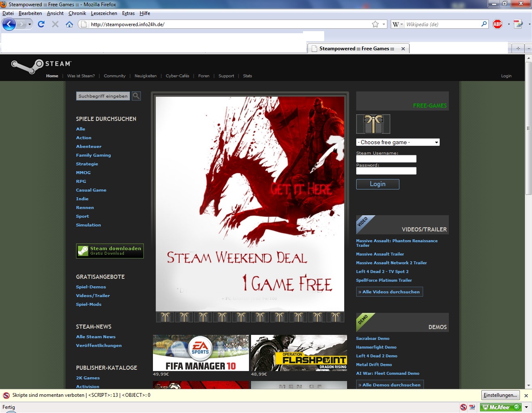Viewport: 532px width, 413px height.
Task: Click the Einstellungen... button in notification bar
Action: [500, 395]
